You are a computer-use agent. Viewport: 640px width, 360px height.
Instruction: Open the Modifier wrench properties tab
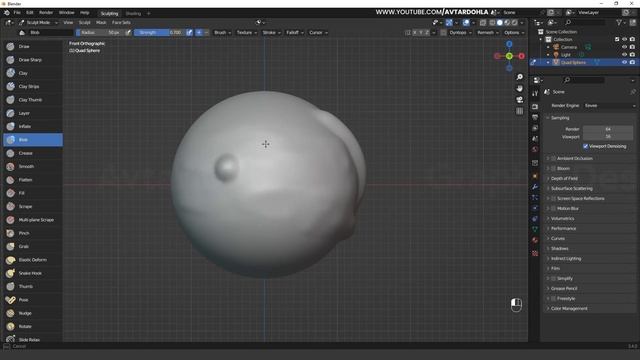535,187
